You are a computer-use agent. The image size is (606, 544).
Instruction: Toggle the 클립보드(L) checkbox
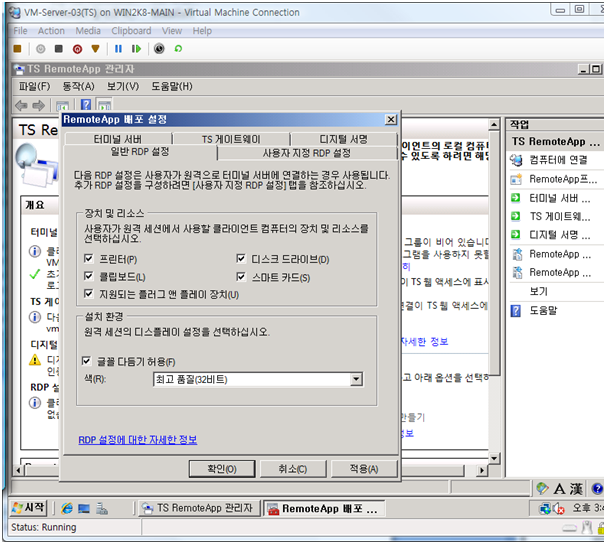(89, 276)
